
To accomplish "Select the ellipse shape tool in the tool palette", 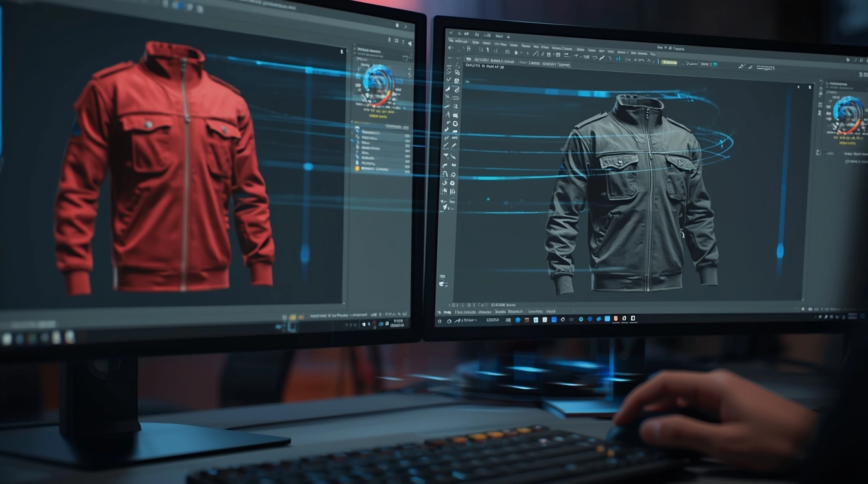I will point(455,124).
